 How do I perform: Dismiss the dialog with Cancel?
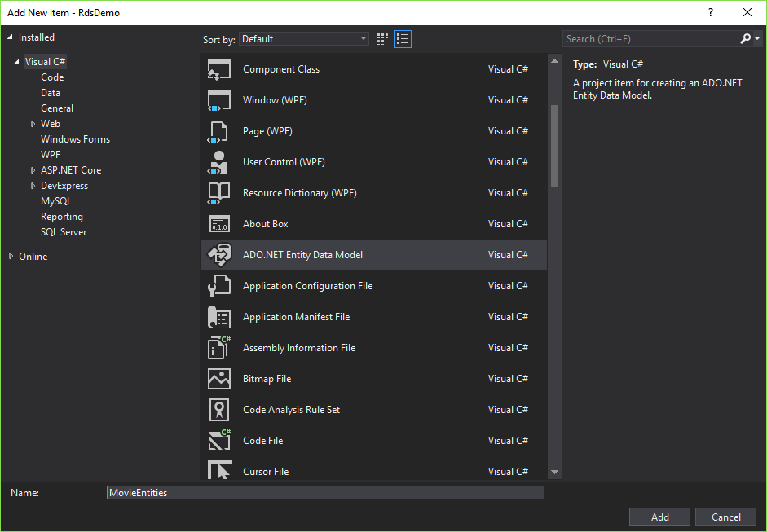(725, 517)
